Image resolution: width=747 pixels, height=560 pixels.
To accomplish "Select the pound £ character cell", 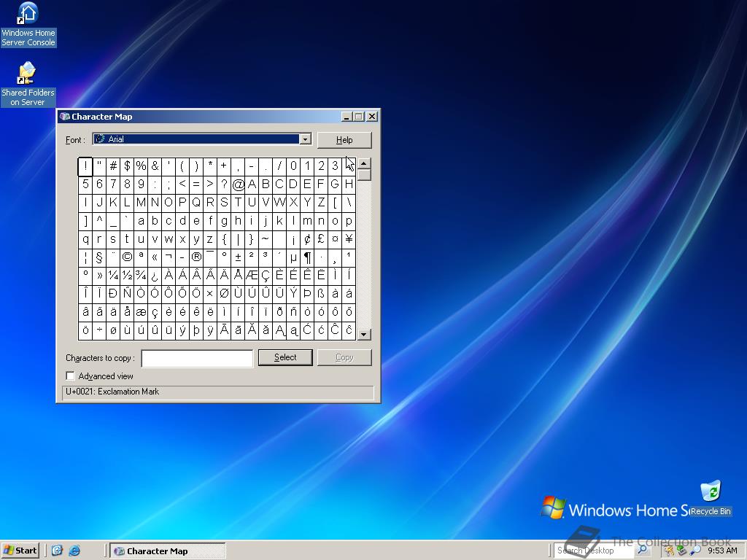I will [321, 239].
